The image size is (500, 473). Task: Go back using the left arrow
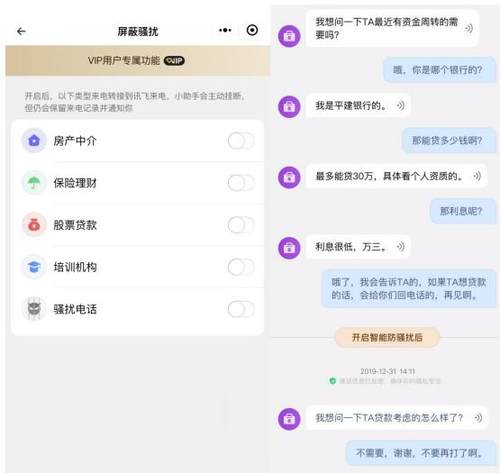coord(21,31)
